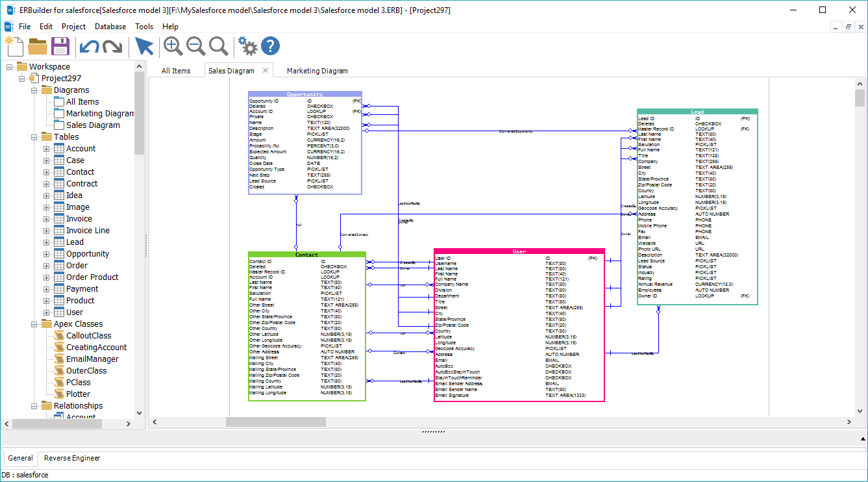The height and width of the screenshot is (482, 868).
Task: Click the Sales Diagram icon in tree
Action: coord(59,125)
